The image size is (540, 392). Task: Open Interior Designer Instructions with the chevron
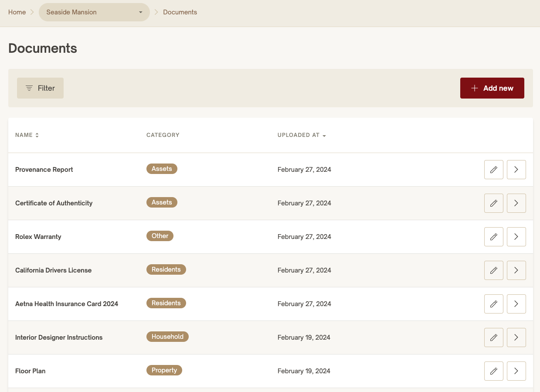click(516, 337)
